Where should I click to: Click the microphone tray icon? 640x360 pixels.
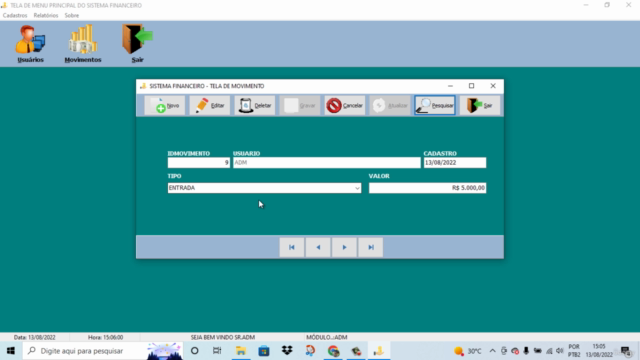[526, 351]
